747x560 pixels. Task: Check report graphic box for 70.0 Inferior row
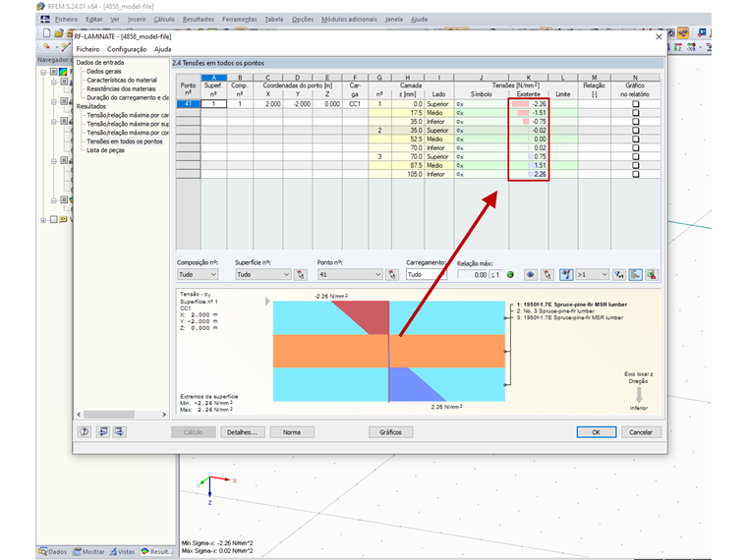point(636,147)
